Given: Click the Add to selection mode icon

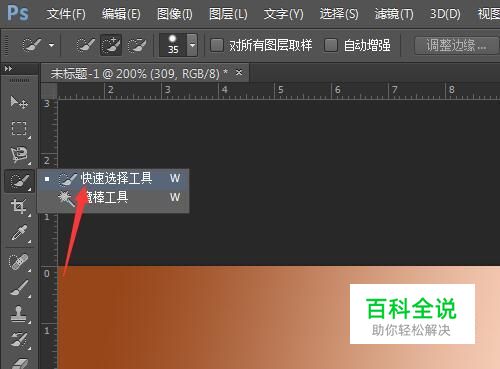Looking at the screenshot, I should click(111, 45).
